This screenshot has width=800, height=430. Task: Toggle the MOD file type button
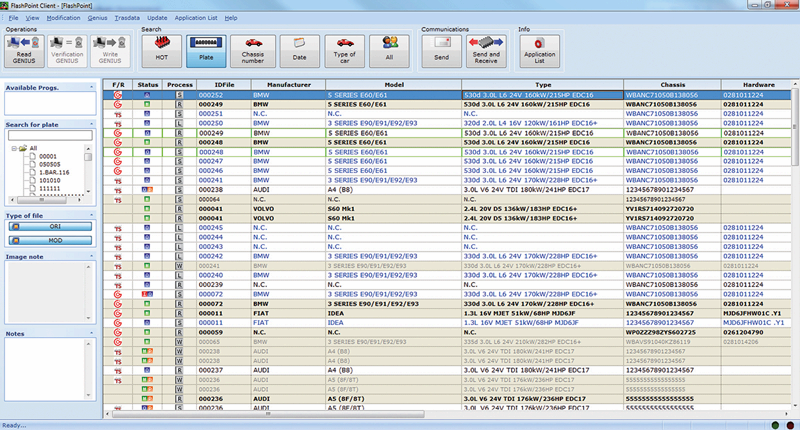pos(50,239)
